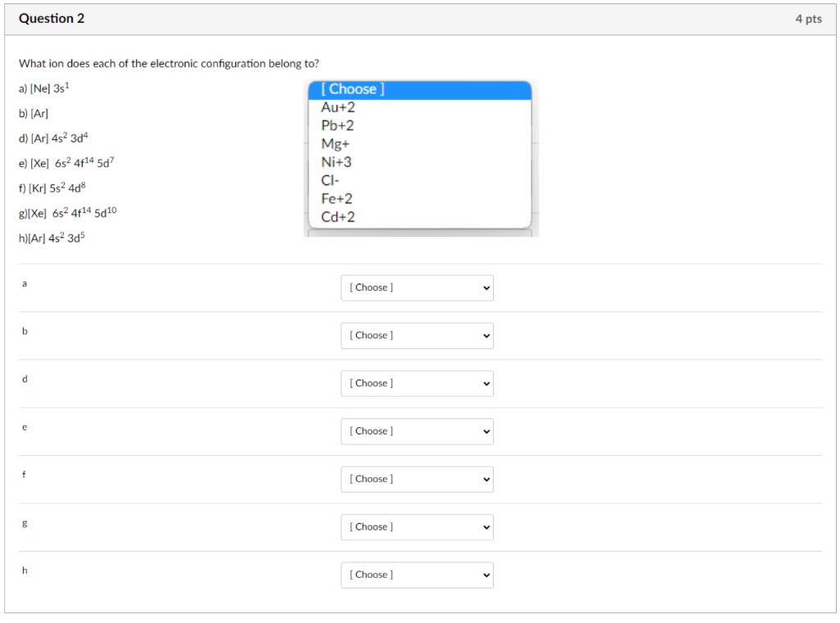
Task: Click configuration d) [Ar] 4s2 3d4
Action: tap(53, 138)
